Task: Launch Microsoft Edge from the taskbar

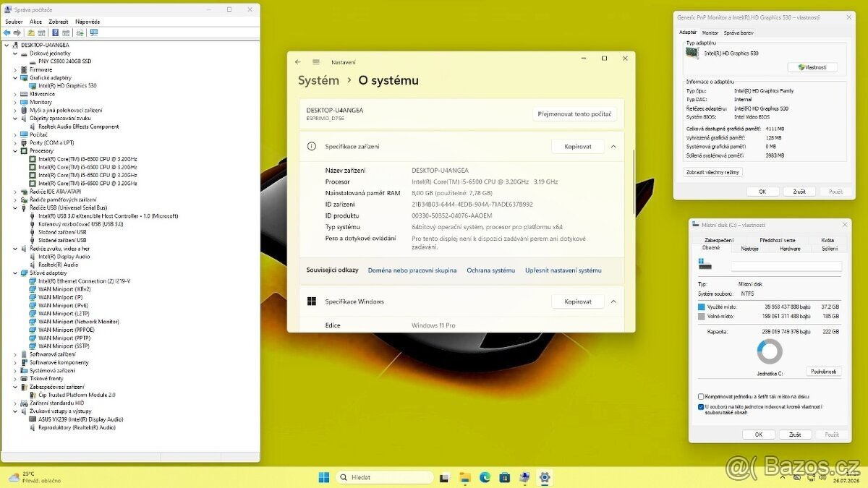Action: 485,477
